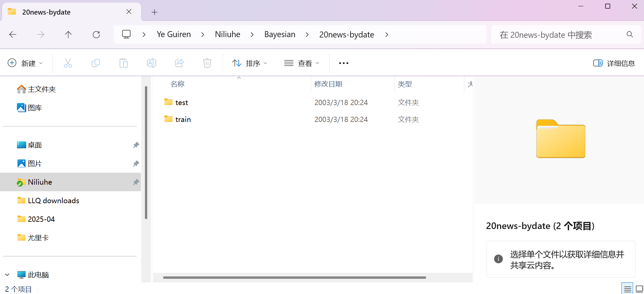Navigate to Ye Guiren breadcrumb
The image size is (644, 294).
(174, 34)
